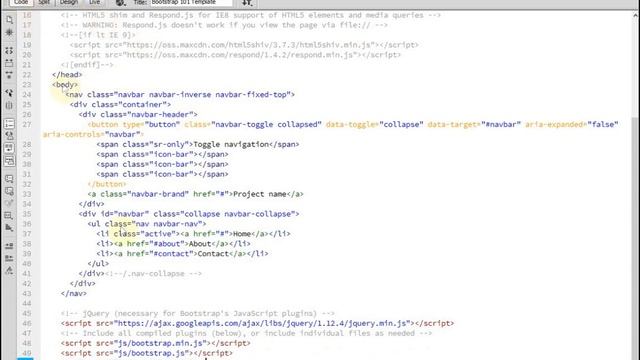Click the Expand All icon
The image size is (640, 360).
(9, 75)
